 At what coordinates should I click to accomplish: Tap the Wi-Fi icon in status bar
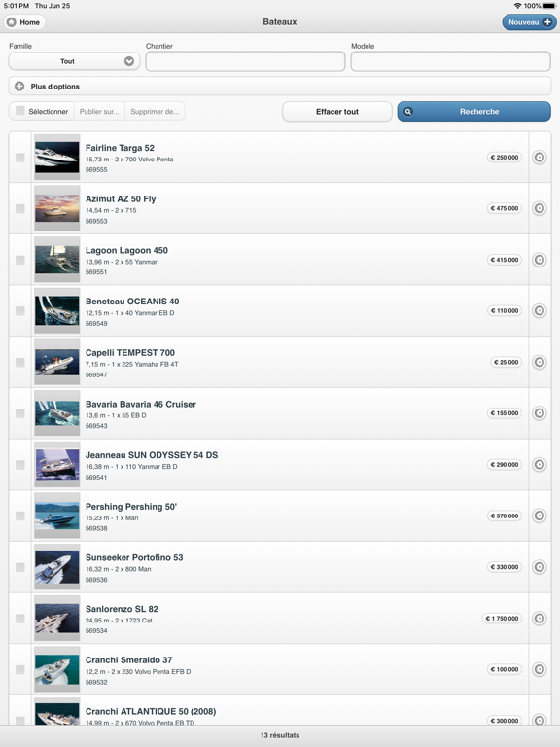[517, 6]
